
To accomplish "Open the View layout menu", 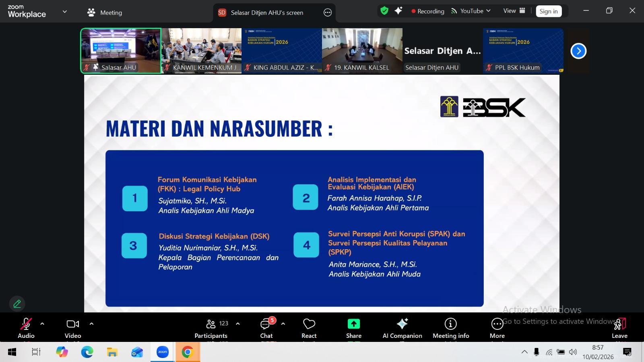I will [514, 11].
